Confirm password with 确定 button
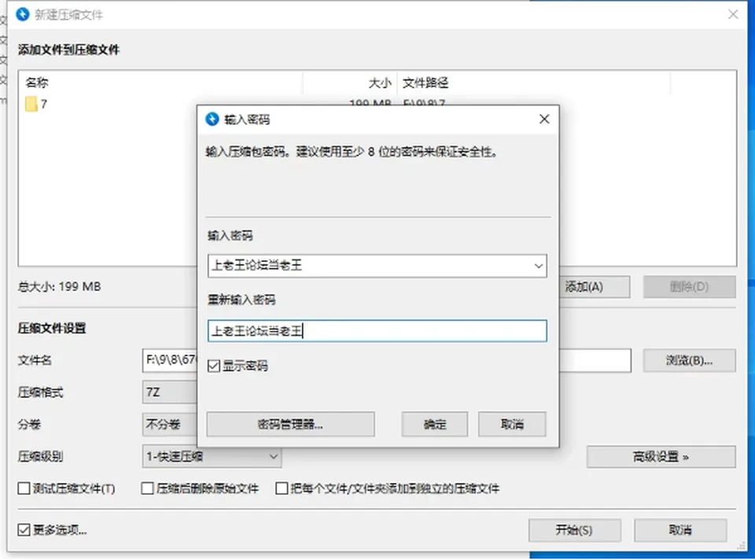The image size is (755, 560). click(x=435, y=424)
